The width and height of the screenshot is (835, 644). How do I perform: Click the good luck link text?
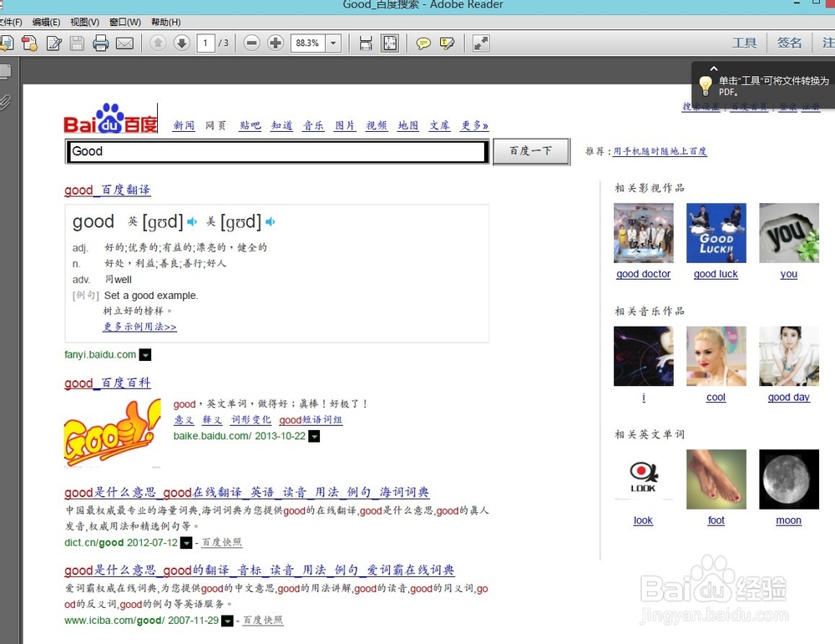[x=716, y=274]
